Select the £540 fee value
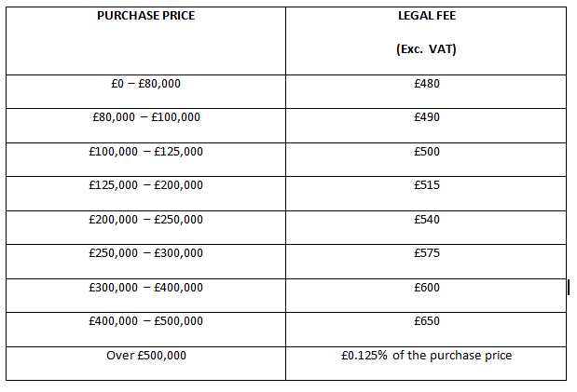Screen dimensions: 577x392 click(427, 220)
